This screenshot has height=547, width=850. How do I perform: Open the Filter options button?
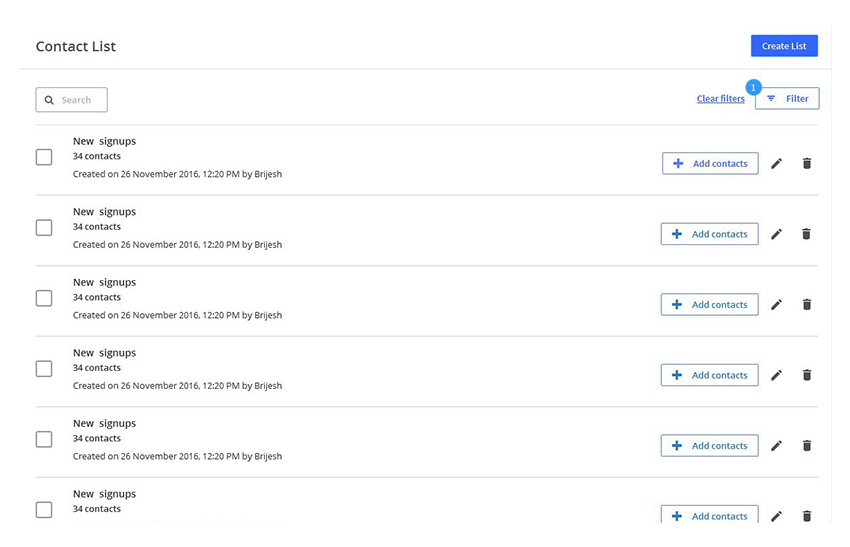click(x=787, y=98)
